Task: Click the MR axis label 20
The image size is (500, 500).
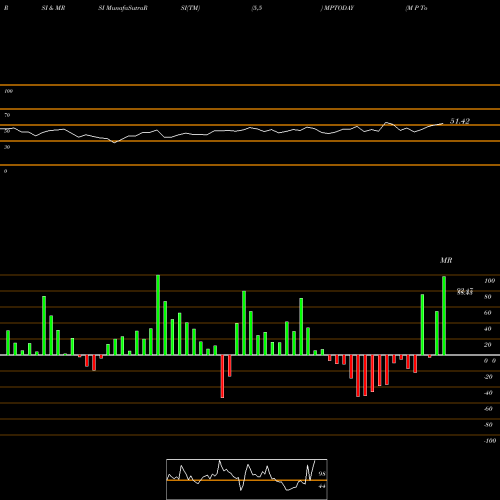Action: point(487,345)
